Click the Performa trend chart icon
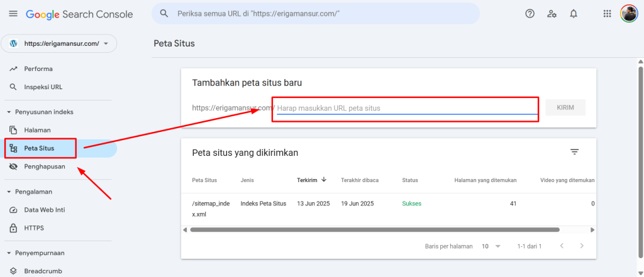The width and height of the screenshot is (644, 277). point(14,69)
